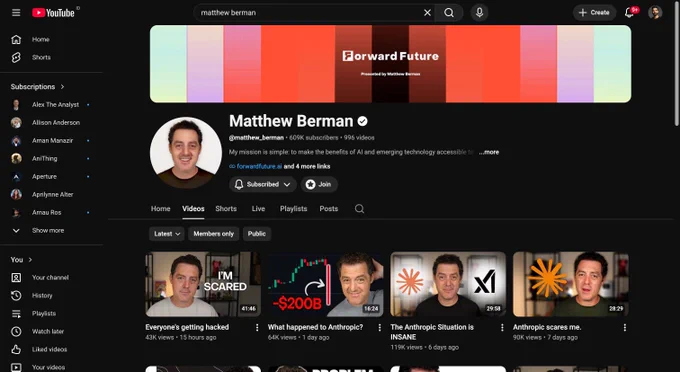
Task: Open options for 'Everyone's getting hacked'
Action: [257, 327]
